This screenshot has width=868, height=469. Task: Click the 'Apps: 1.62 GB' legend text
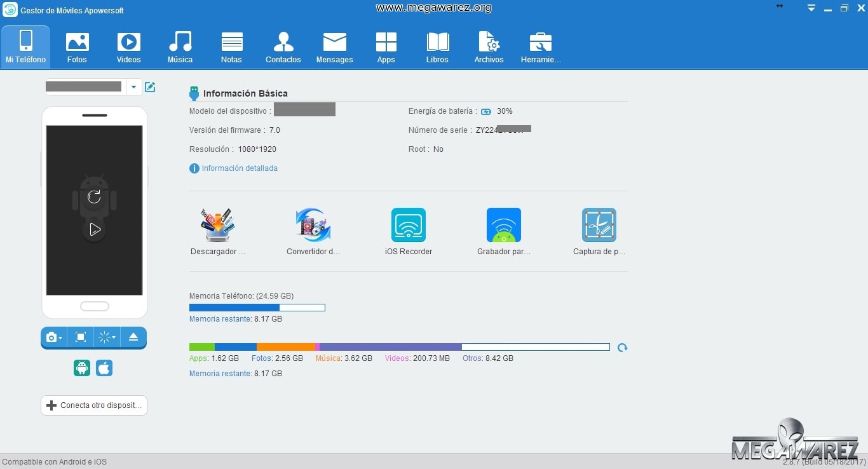pyautogui.click(x=214, y=358)
